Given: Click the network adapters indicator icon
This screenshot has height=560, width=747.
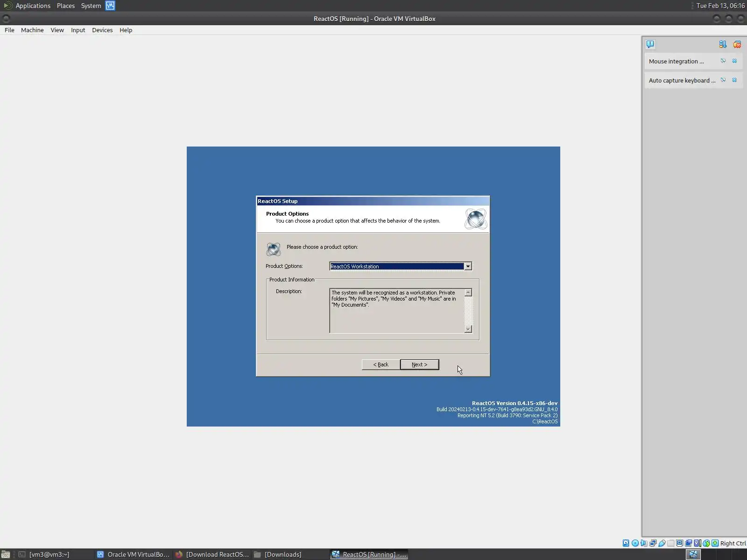Looking at the screenshot, I should (653, 543).
